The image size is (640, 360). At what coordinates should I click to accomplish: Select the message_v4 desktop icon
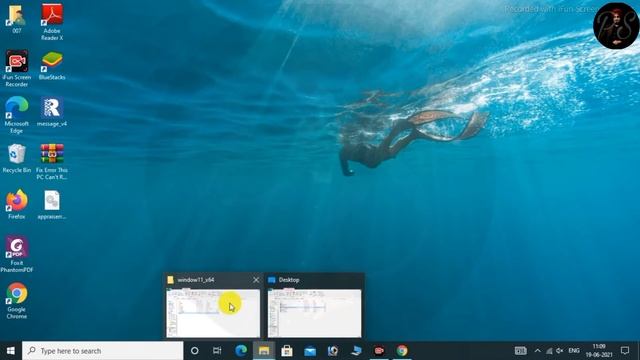pyautogui.click(x=52, y=112)
